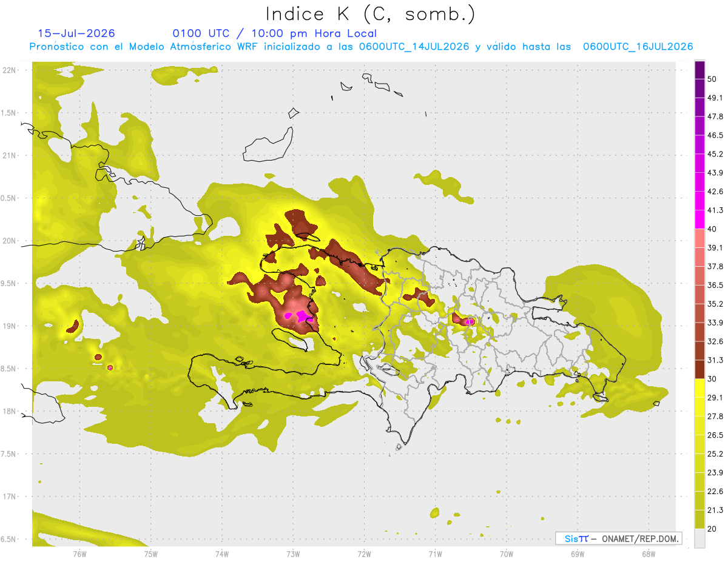Click the color scale label "42.6"
The width and height of the screenshot is (728, 562).
point(715,192)
